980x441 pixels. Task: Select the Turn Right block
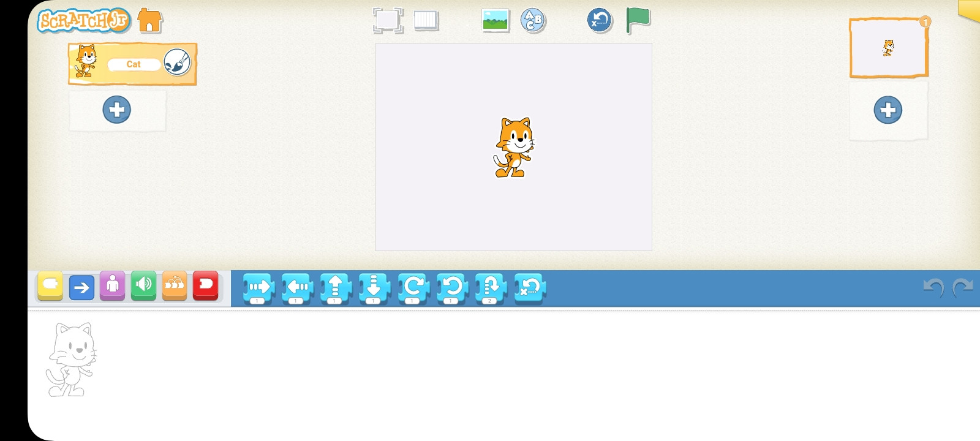413,288
